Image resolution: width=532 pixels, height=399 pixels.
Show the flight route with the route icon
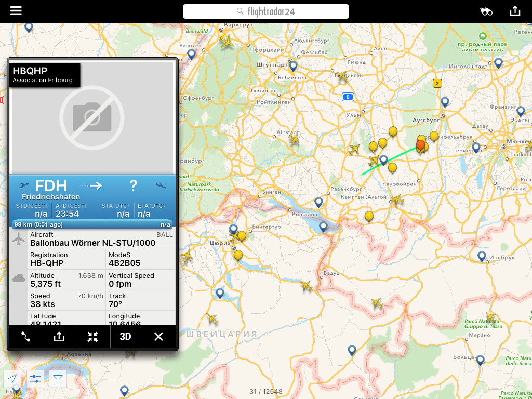[26, 337]
